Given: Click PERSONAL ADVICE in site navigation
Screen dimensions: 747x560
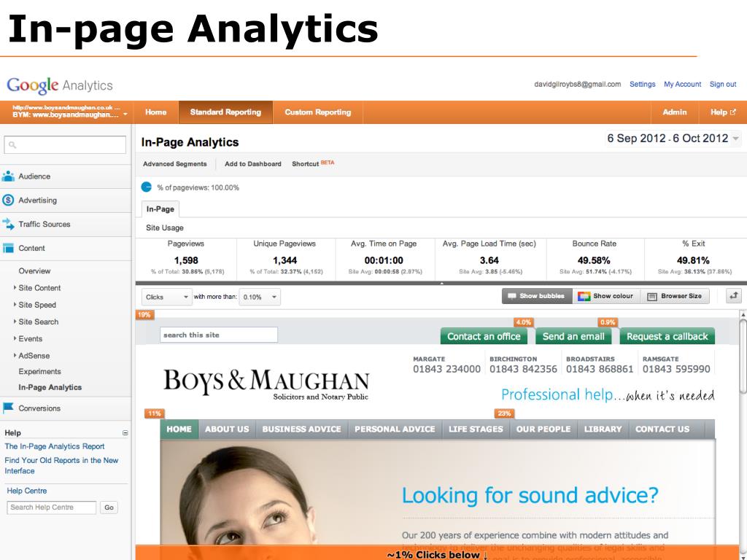Looking at the screenshot, I should (x=395, y=429).
